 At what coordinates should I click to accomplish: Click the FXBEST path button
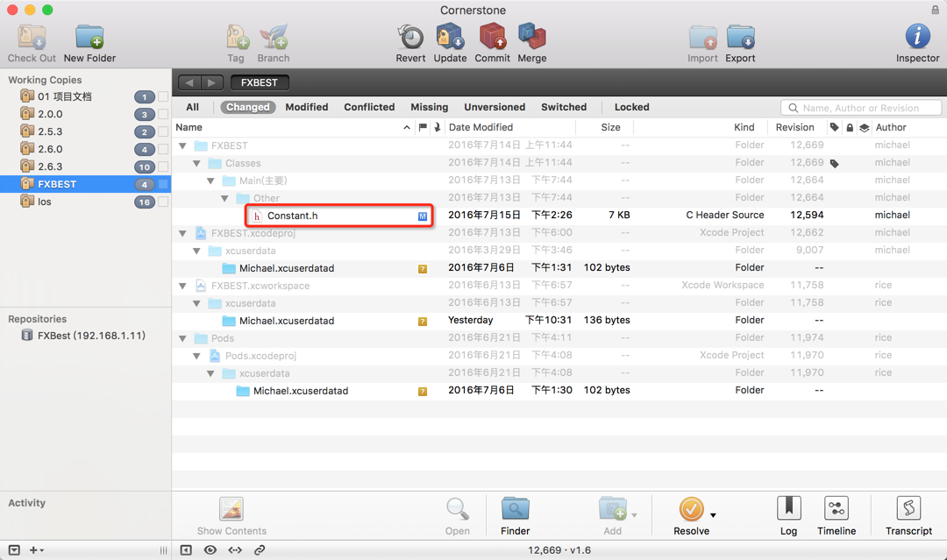tap(260, 82)
